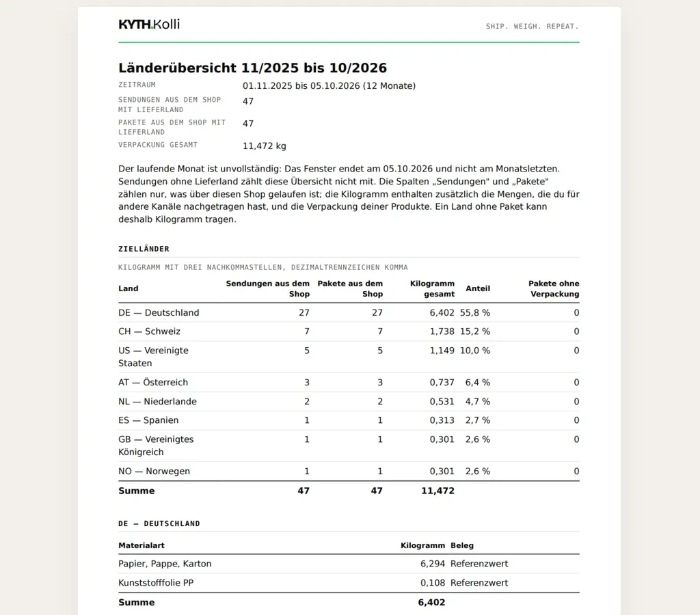Click the share value '55,8 %'
Screen dimensions: 700x615
click(475, 312)
